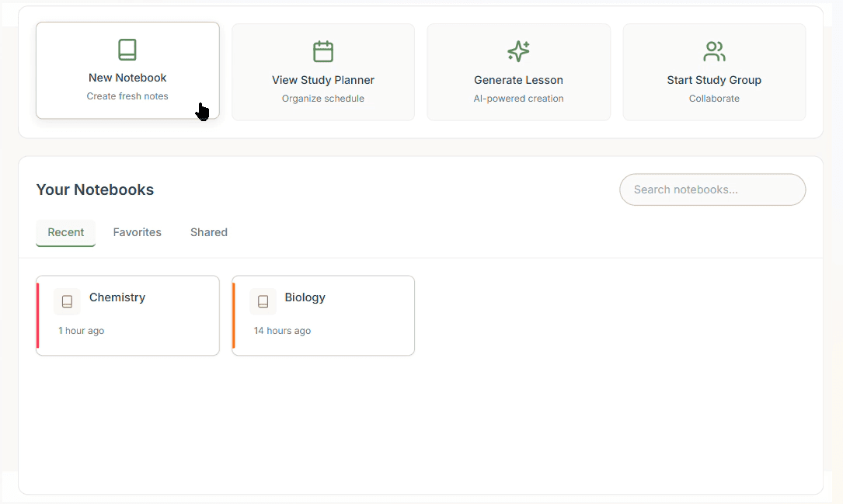Start a new lesson with Generate Lesson
The image size is (843, 504).
(518, 71)
